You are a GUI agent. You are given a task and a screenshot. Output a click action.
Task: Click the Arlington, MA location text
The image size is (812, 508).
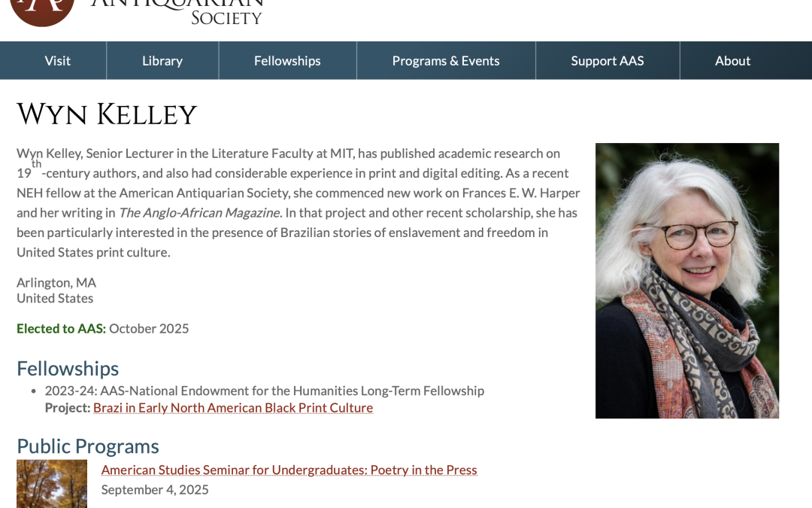click(55, 282)
